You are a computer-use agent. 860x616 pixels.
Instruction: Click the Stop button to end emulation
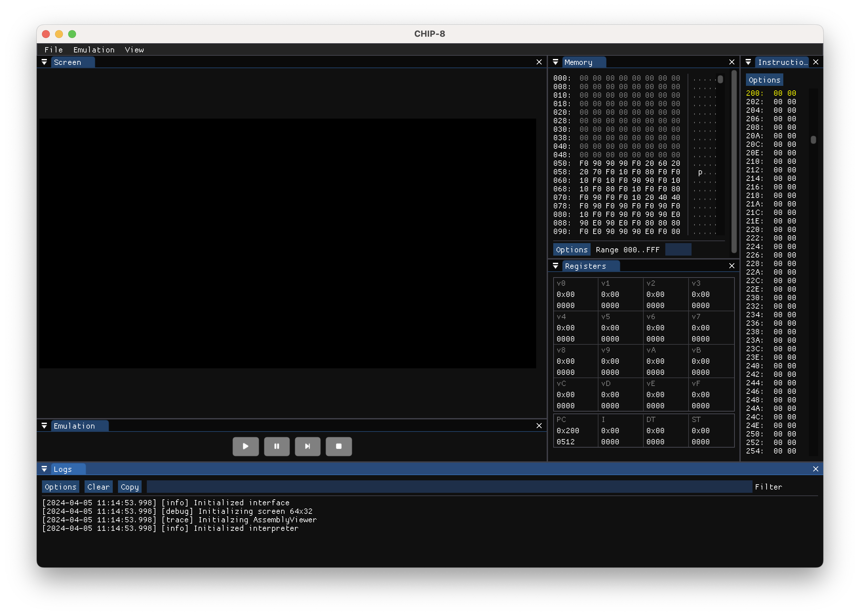coord(339,446)
